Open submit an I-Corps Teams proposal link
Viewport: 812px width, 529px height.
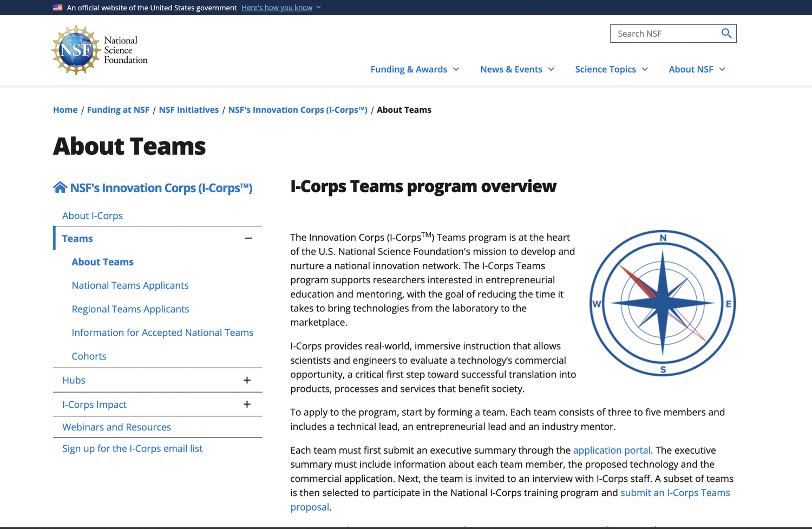[675, 493]
